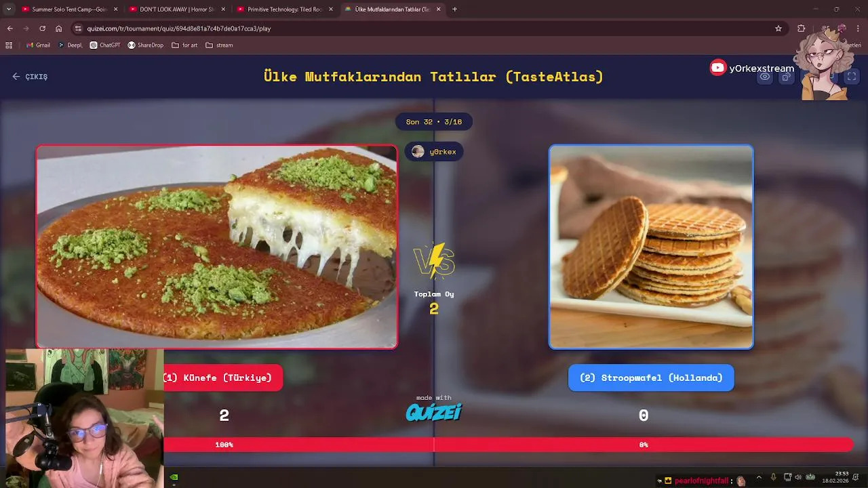Viewport: 868px width, 488px height.
Task: Click the ÇIKIŞ exit button
Action: click(30, 77)
